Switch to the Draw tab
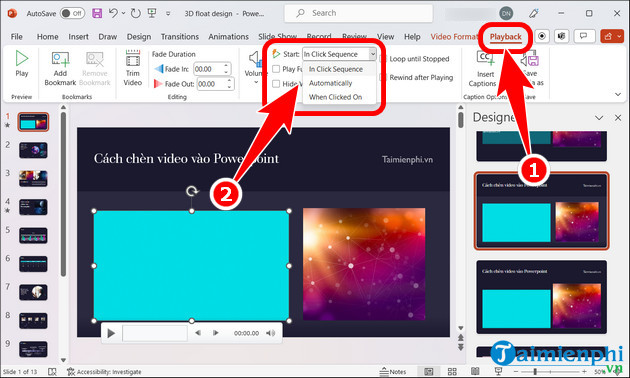630x378 pixels. click(108, 37)
